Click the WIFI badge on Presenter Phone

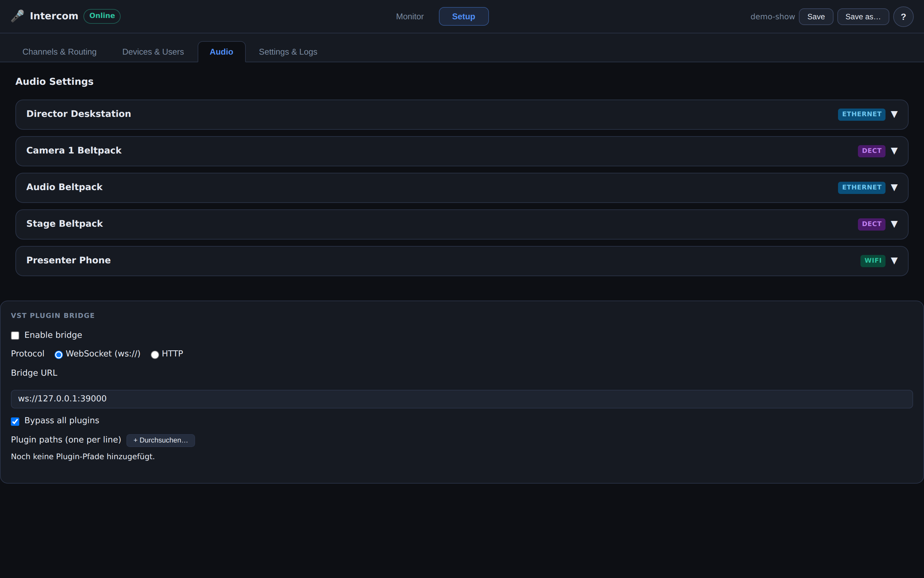(x=872, y=261)
